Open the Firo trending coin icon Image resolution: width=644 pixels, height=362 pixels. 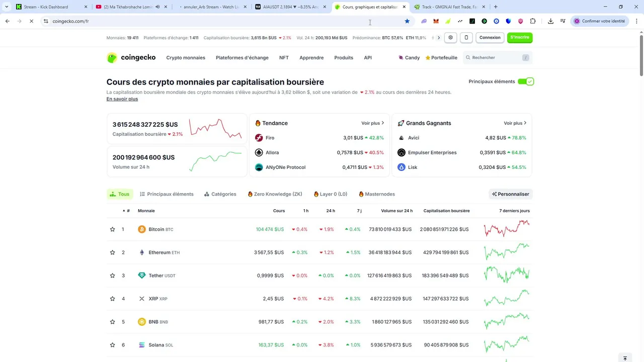259,138
